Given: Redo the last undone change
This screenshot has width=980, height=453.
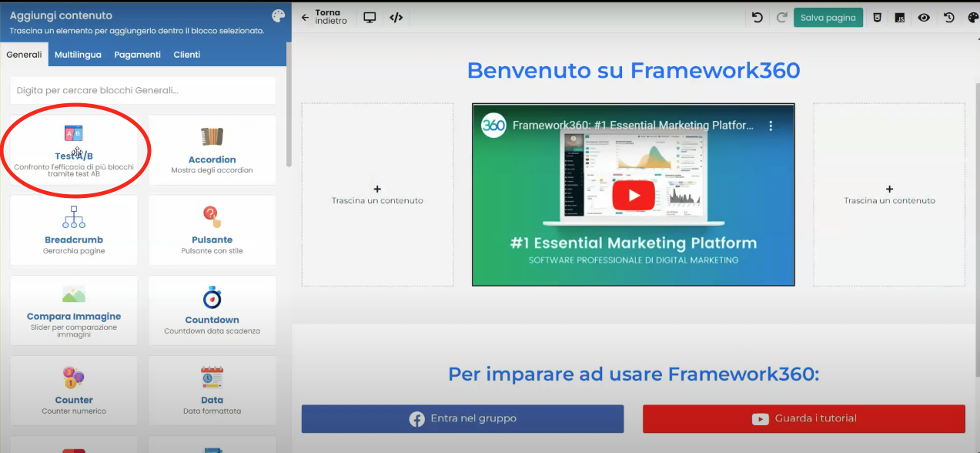Looking at the screenshot, I should [781, 17].
